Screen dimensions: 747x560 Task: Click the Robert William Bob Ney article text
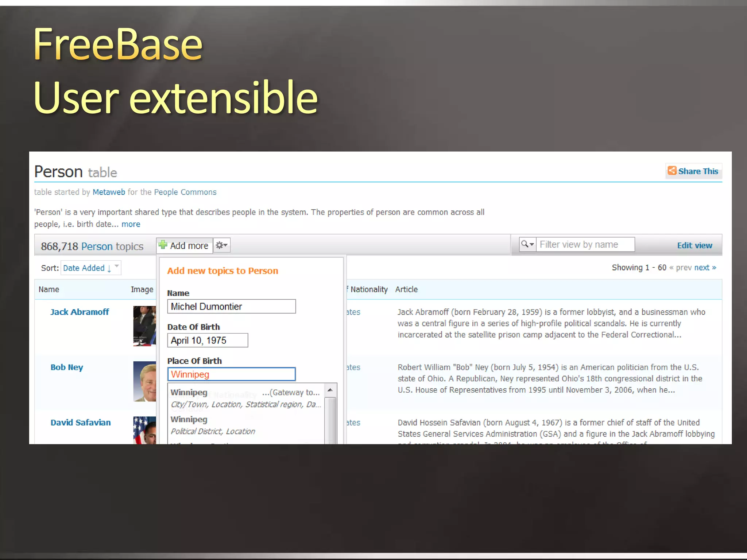[550, 378]
